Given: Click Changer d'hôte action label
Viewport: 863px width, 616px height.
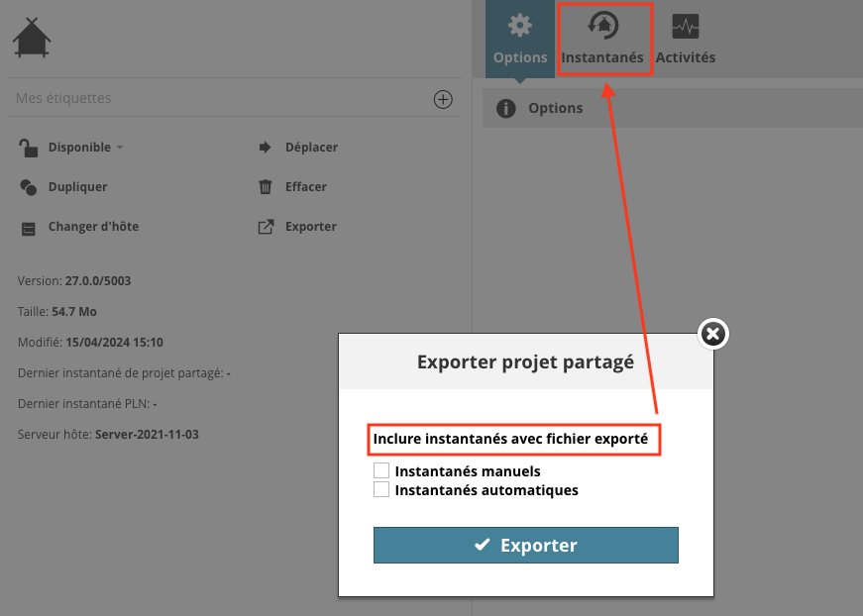Looking at the screenshot, I should pyautogui.click(x=93, y=227).
